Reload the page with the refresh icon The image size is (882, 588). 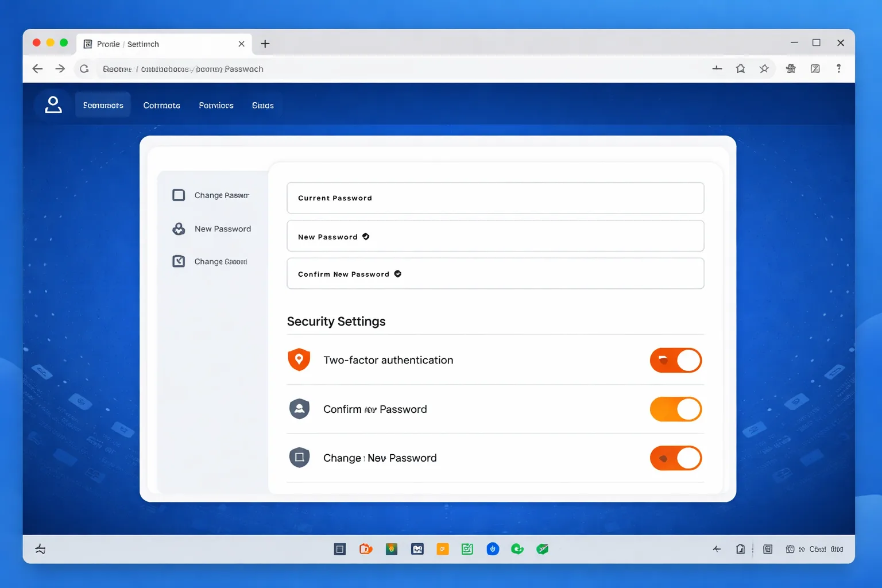84,69
